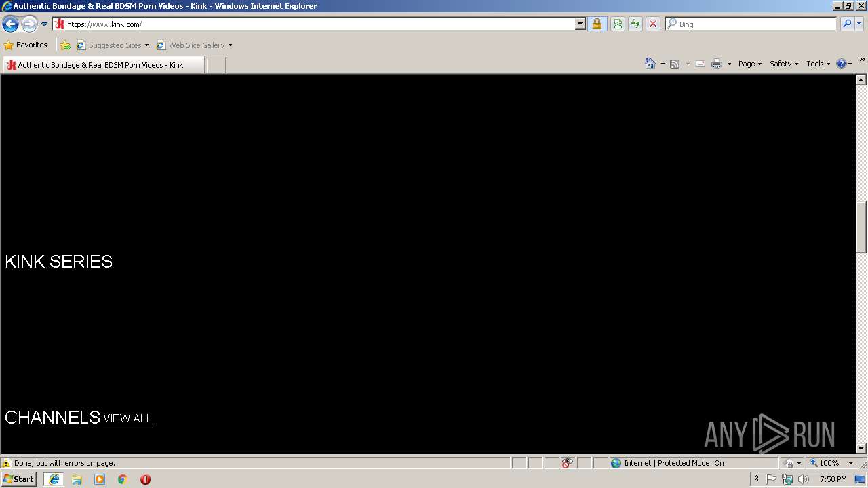Open the Tools menu
Viewport: 868px width, 488px height.
[818, 64]
